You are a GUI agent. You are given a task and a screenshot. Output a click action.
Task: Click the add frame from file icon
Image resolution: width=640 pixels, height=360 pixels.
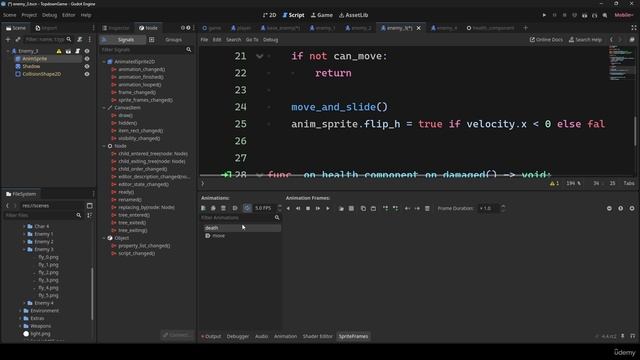[341, 208]
